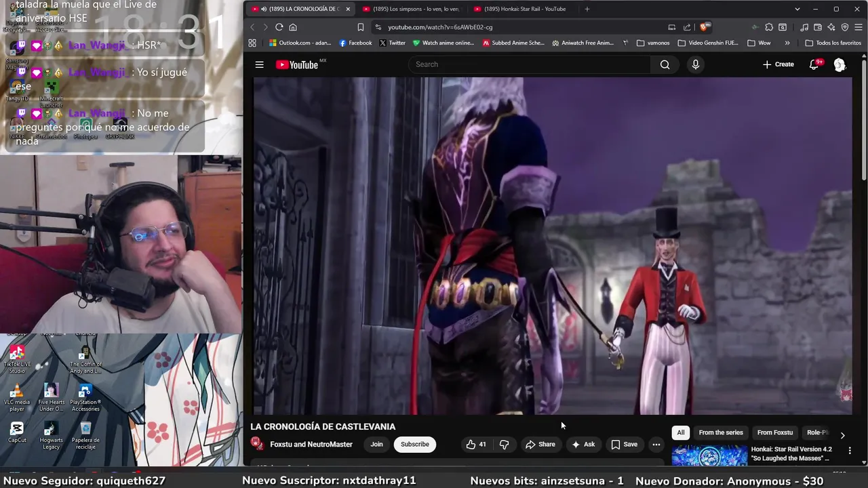
Task: Open the Brave VPN shield icon
Action: (x=845, y=27)
